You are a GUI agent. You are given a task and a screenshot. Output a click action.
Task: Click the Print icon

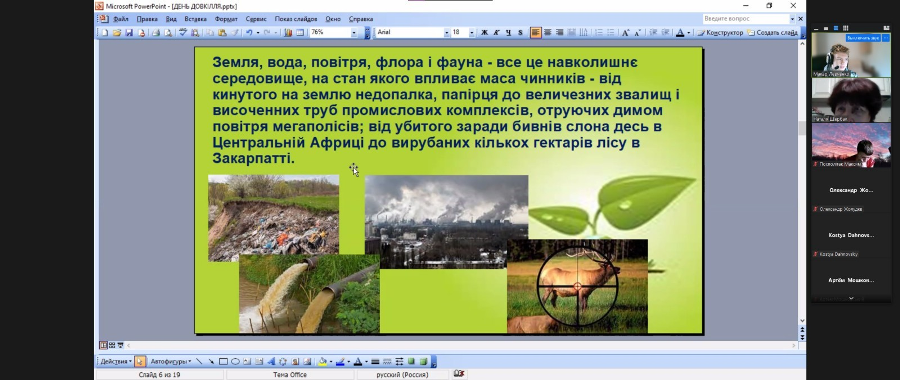pos(156,33)
